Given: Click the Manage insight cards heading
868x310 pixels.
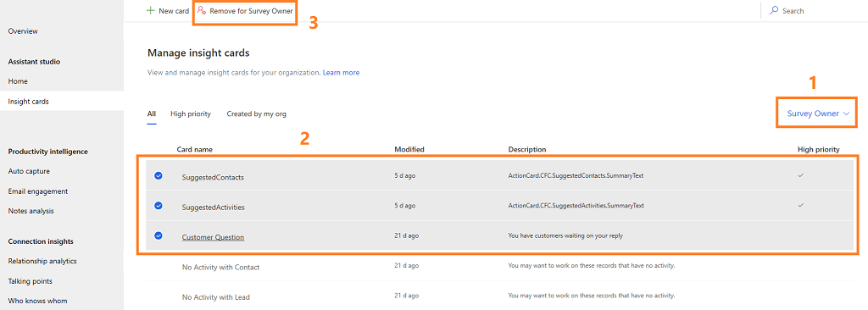Looking at the screenshot, I should [198, 53].
